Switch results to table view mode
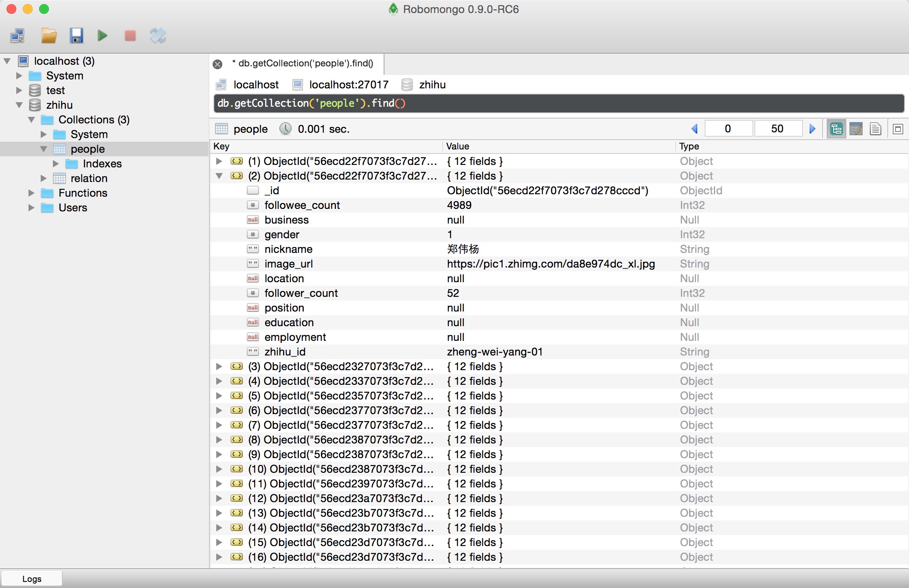This screenshot has width=909, height=588. 856,129
